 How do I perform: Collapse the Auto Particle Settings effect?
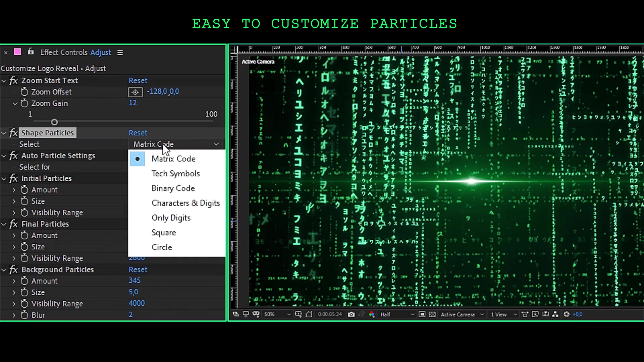click(x=4, y=156)
